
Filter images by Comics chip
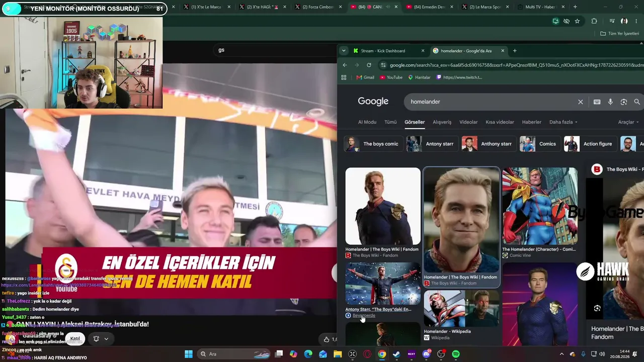(x=540, y=144)
